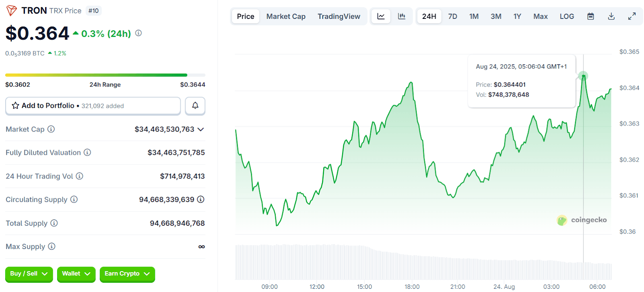Image resolution: width=644 pixels, height=292 pixels.
Task: Click the price alert bell icon
Action: (195, 105)
